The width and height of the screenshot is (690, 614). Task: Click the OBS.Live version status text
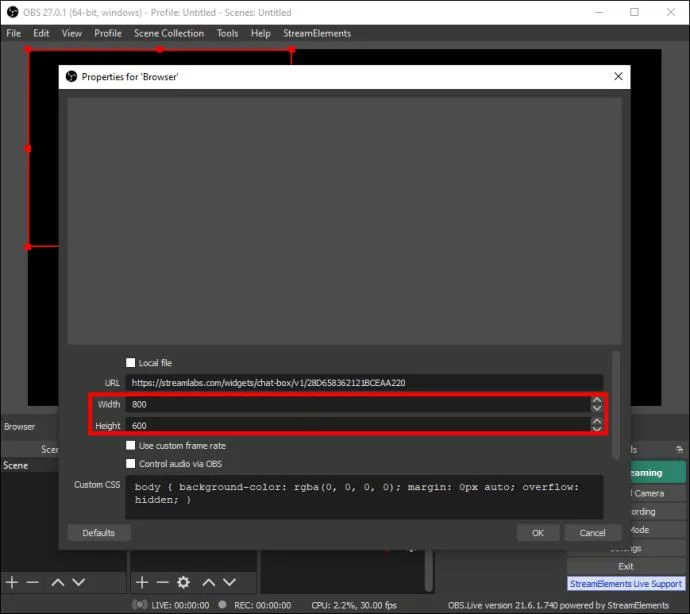(558, 605)
